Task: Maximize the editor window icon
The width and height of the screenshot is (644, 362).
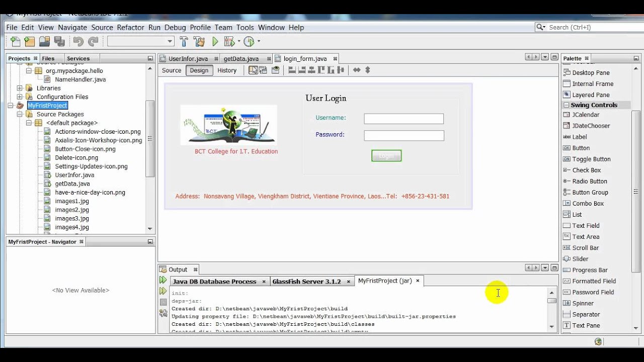Action: (554, 57)
